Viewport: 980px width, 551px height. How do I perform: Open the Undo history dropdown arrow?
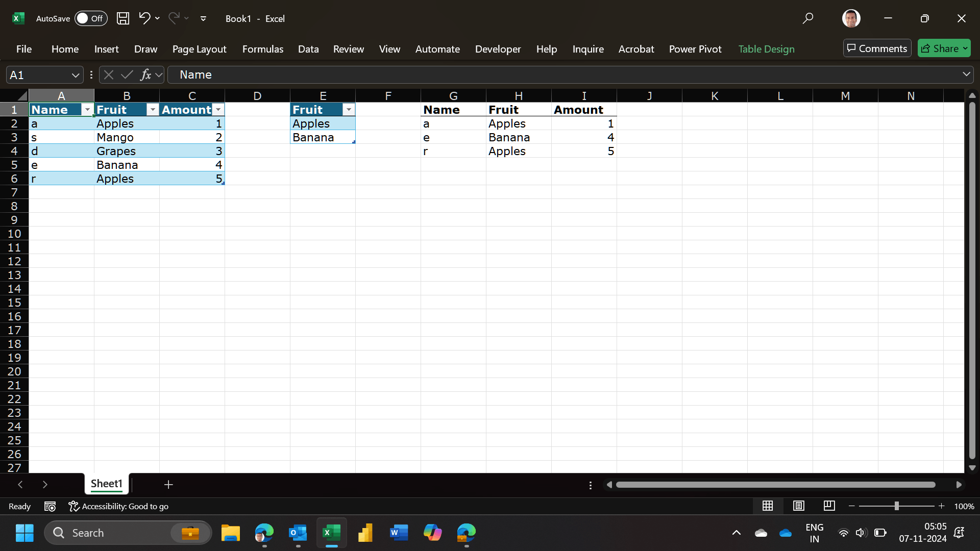(157, 18)
